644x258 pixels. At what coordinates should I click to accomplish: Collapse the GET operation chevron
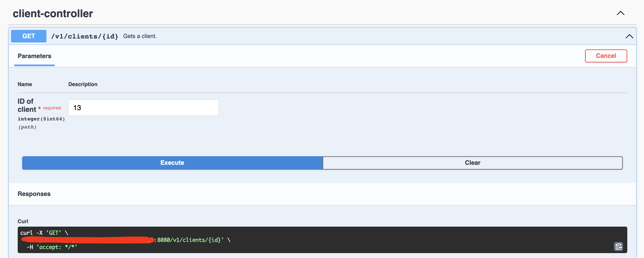[629, 37]
